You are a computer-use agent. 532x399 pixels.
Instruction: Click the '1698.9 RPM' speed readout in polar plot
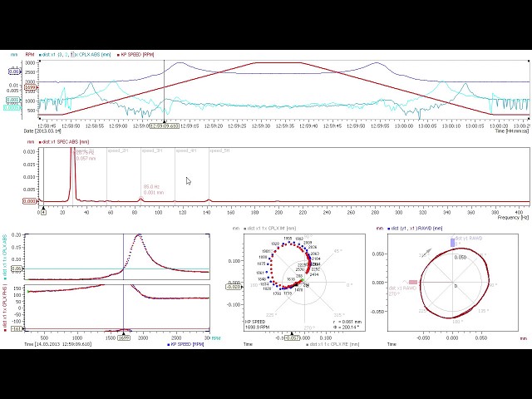257,328
